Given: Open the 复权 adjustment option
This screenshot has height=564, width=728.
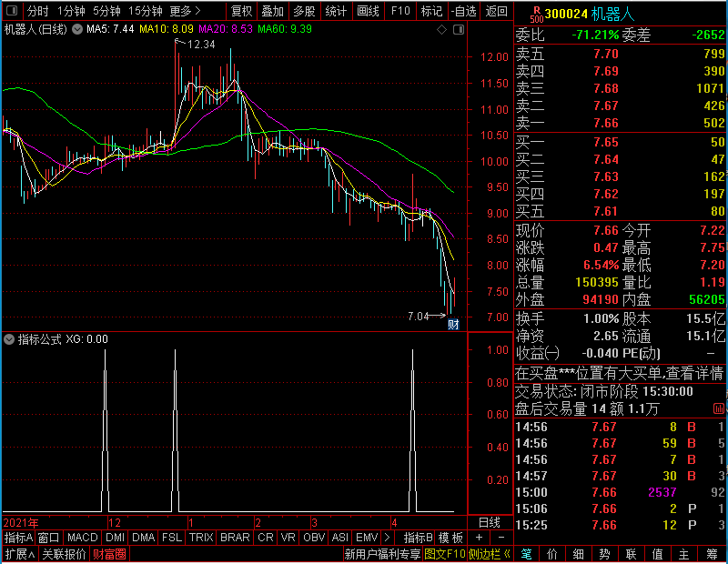Looking at the screenshot, I should click(x=241, y=11).
